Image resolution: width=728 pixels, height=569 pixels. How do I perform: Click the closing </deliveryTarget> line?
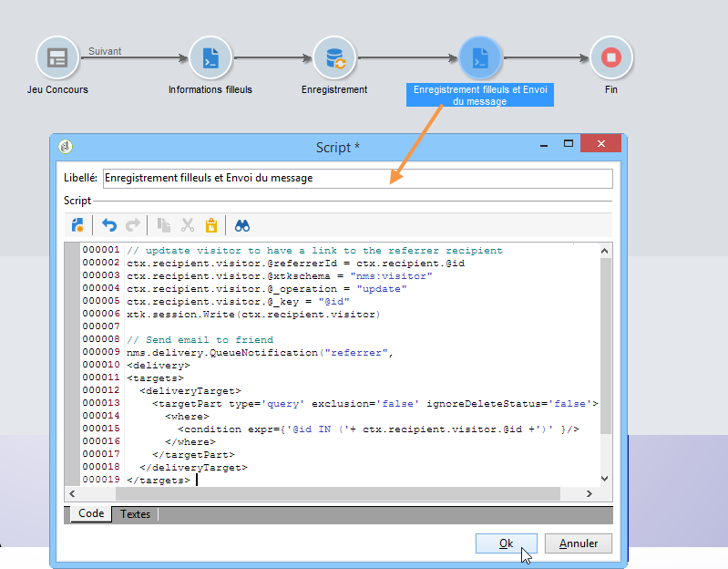pos(193,468)
